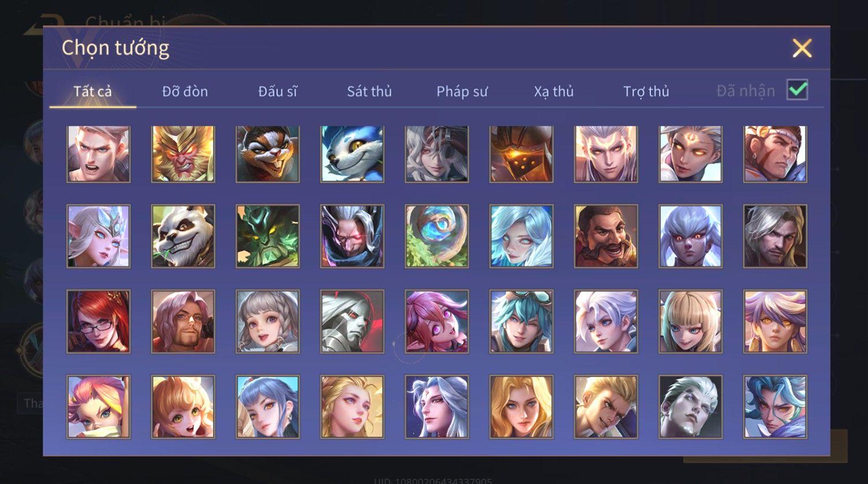Open the Đấu sĩ tab
Screen dimensions: 868x484
(x=278, y=91)
